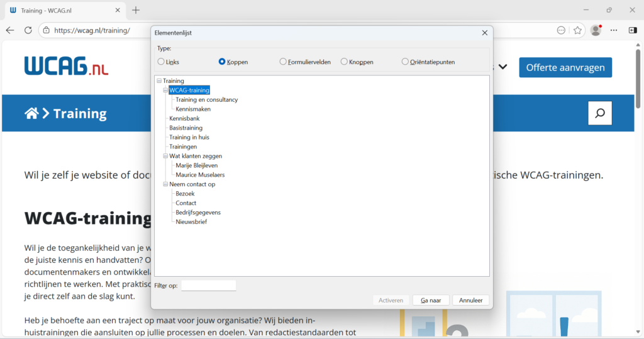Click the Offerte aanvragen button
The image size is (644, 339).
(565, 67)
